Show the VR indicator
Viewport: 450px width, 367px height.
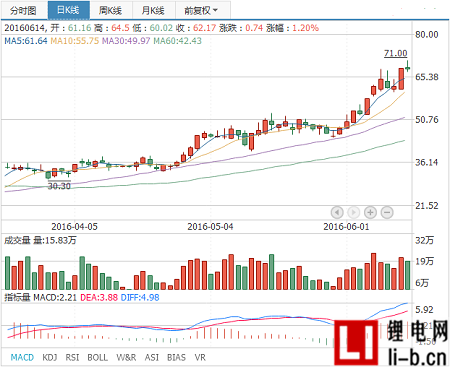[200, 357]
